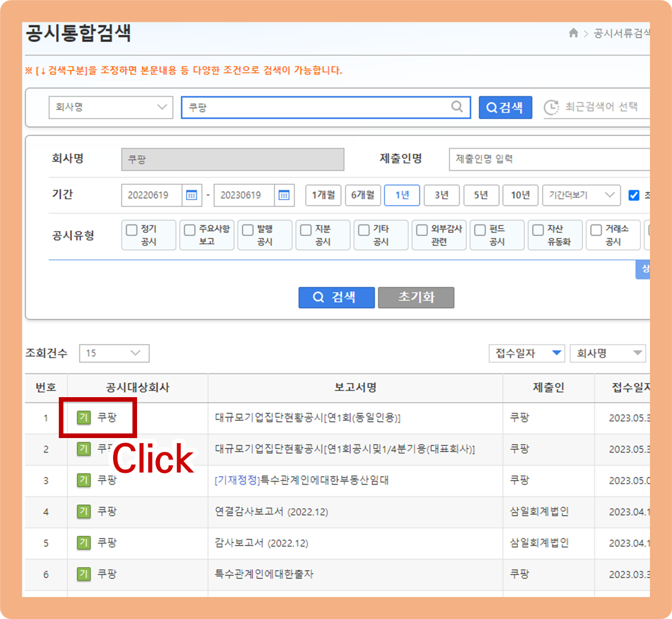The image size is (672, 619).
Task: Open the 조회건수 15 dropdown
Action: pos(114,353)
